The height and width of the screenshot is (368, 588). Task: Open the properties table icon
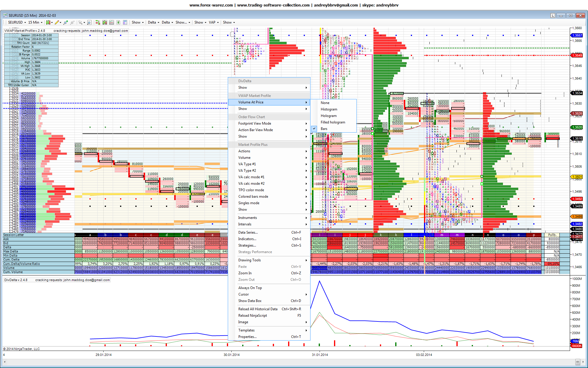tap(125, 22)
